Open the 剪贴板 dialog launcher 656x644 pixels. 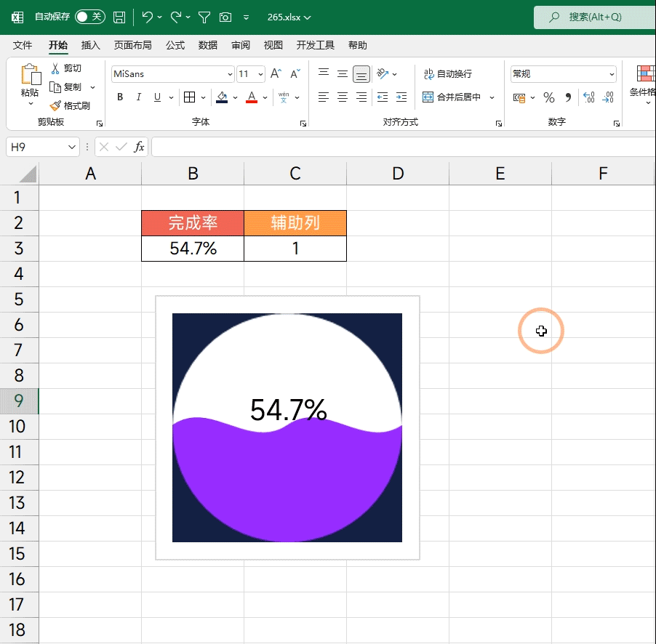coord(100,124)
